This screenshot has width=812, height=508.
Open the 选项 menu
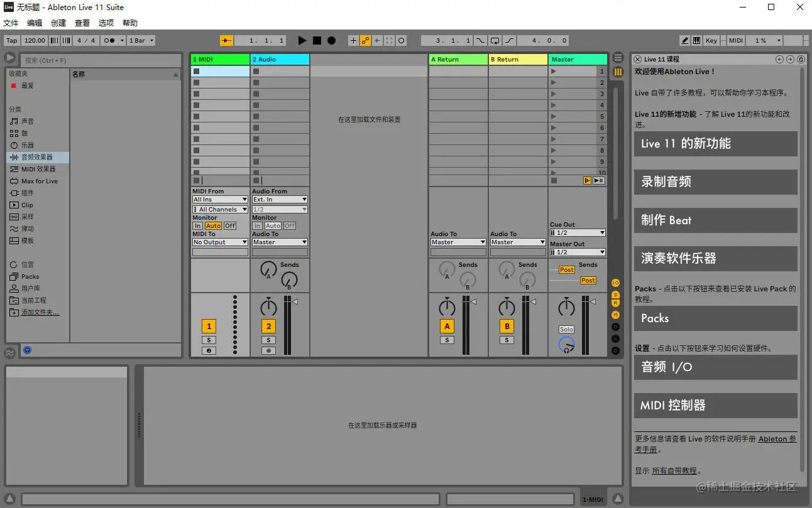click(106, 23)
